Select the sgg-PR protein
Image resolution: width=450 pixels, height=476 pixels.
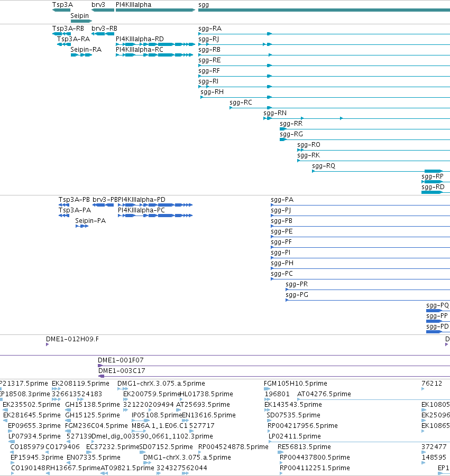pyautogui.click(x=368, y=290)
